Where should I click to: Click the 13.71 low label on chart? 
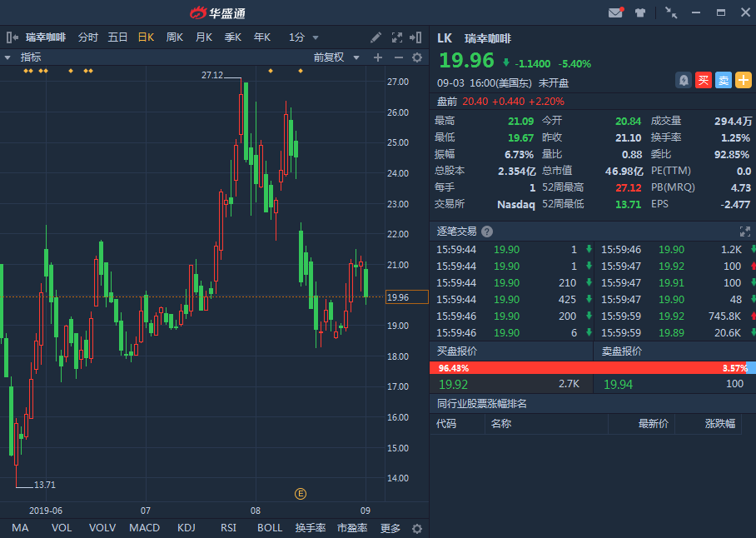(x=45, y=485)
